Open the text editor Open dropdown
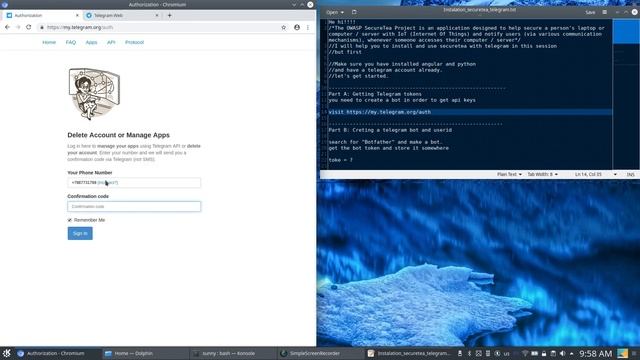 click(x=335, y=12)
